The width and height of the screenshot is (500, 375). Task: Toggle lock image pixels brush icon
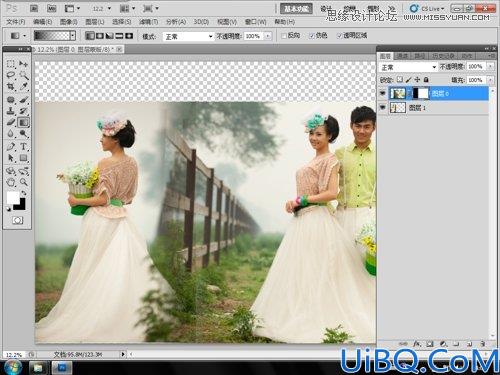(x=408, y=80)
